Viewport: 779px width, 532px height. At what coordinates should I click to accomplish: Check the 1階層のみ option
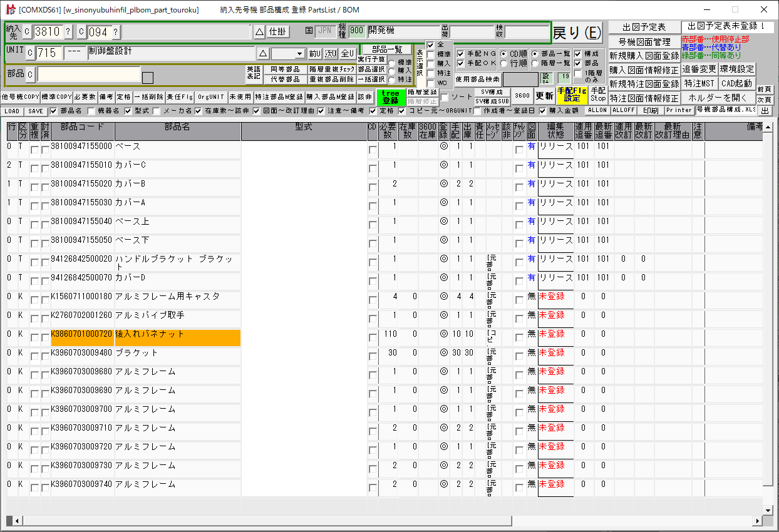[578, 73]
